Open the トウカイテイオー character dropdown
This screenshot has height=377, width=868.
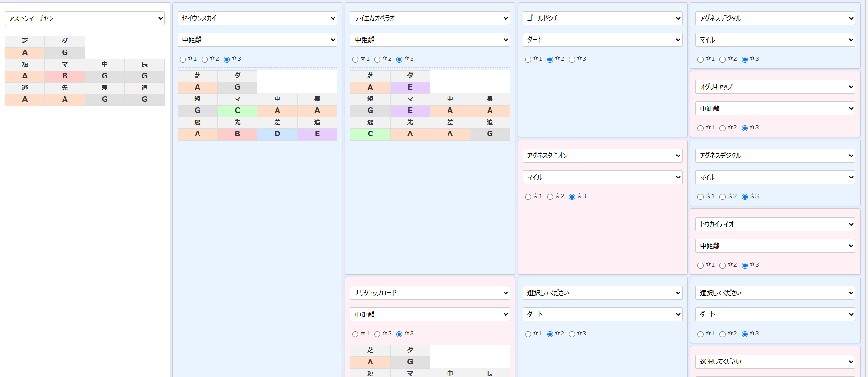tap(775, 224)
